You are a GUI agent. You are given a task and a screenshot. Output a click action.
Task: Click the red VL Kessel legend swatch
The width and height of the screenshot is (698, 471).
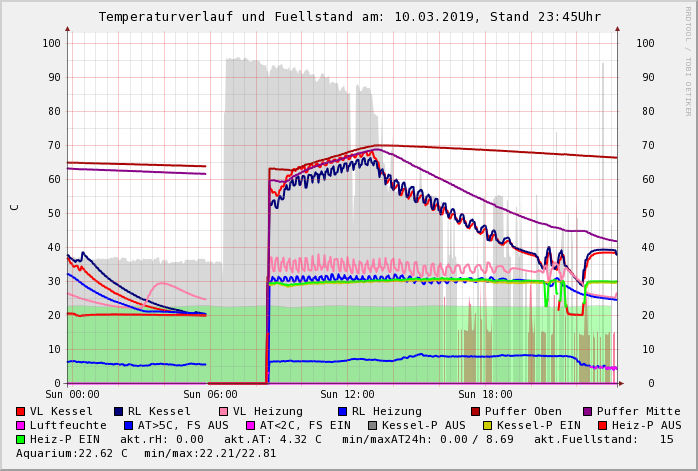click(x=21, y=412)
